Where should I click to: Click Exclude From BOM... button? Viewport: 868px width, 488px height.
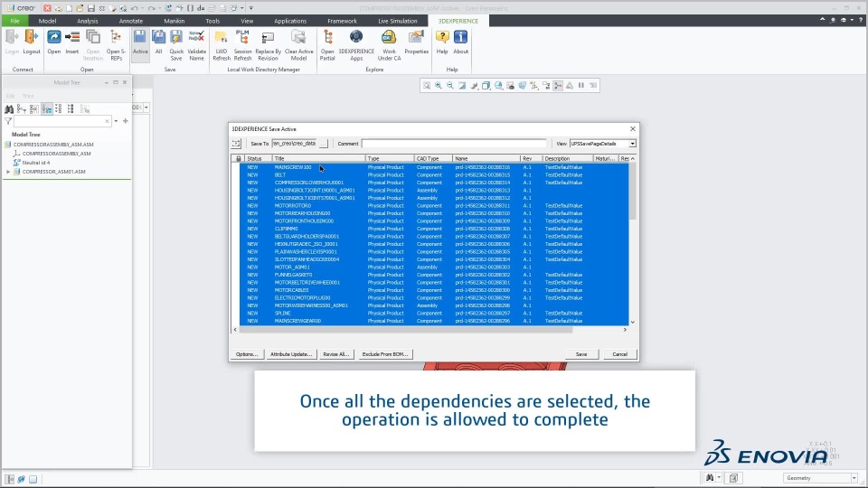(385, 354)
